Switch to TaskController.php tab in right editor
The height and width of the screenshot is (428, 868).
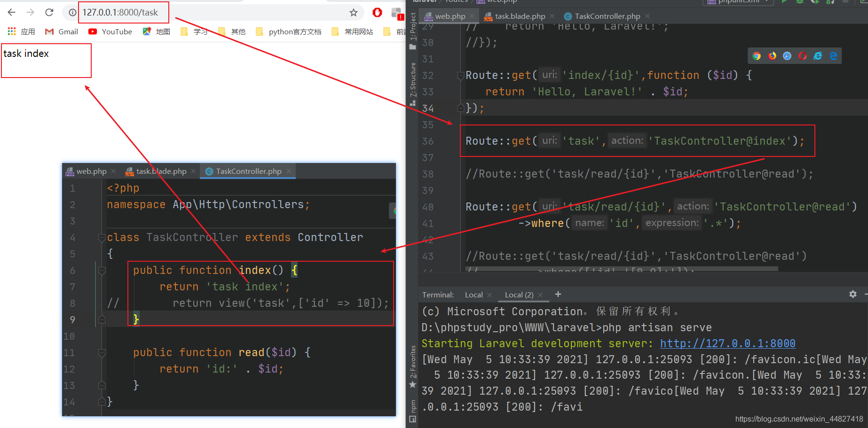pyautogui.click(x=607, y=16)
